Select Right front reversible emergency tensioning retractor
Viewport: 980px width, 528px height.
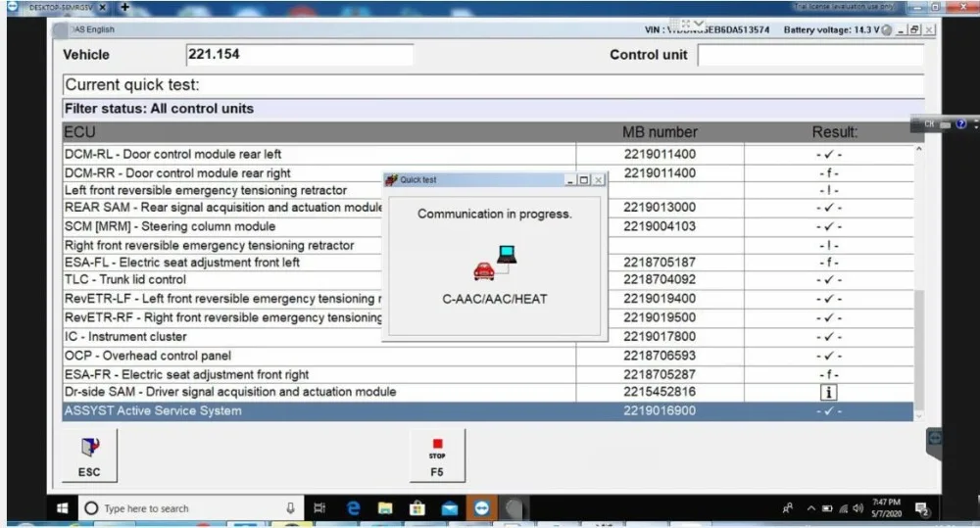coord(210,246)
